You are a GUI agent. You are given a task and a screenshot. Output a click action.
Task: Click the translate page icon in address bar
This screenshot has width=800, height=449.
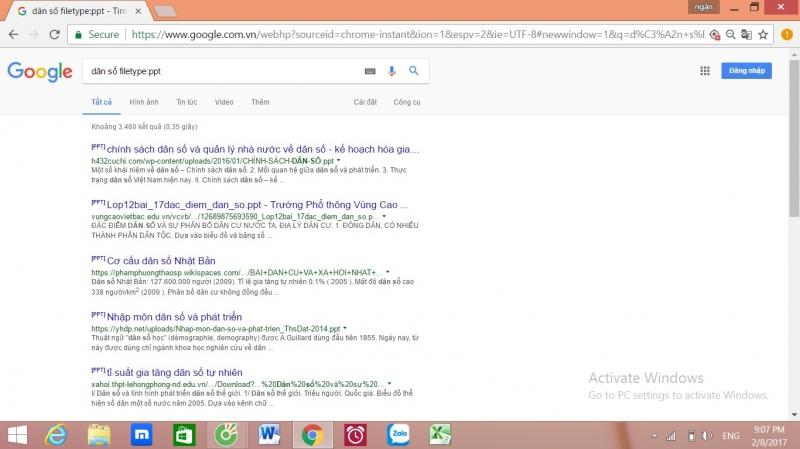(x=745, y=34)
